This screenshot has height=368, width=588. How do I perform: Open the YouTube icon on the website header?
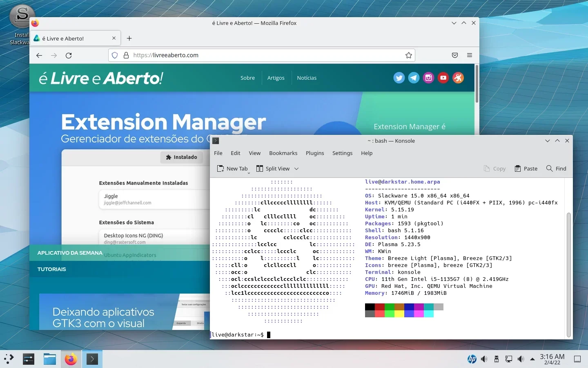[443, 78]
